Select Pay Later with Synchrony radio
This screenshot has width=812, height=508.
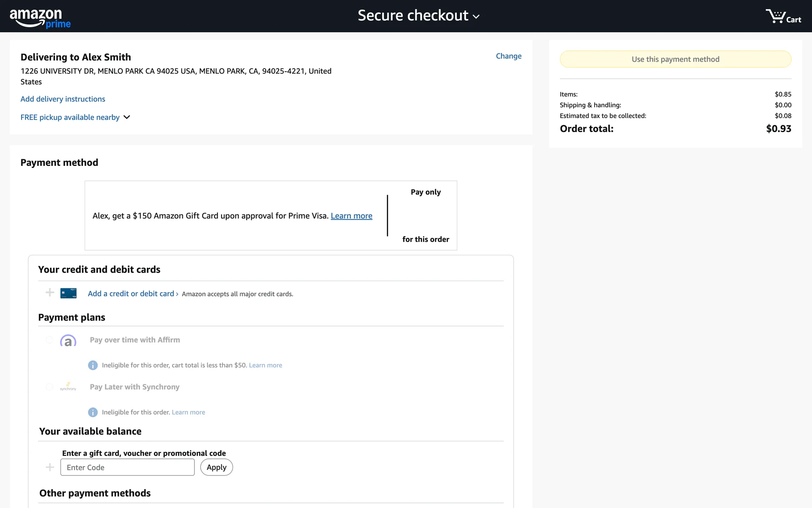coord(49,387)
